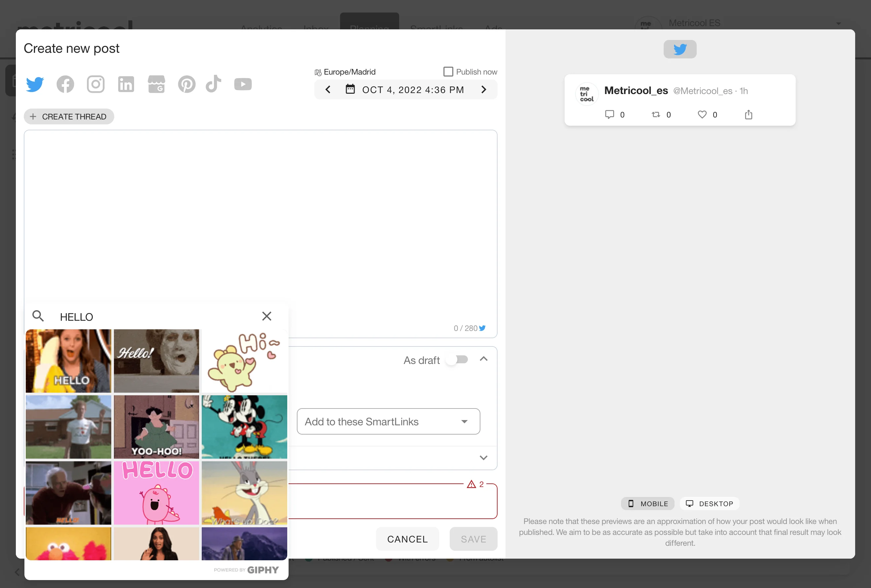Click the Create Thread button
This screenshot has width=871, height=588.
[69, 116]
